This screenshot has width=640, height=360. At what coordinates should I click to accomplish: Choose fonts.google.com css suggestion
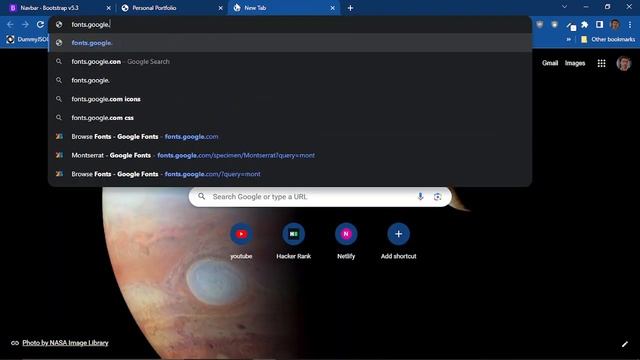[x=290, y=118]
